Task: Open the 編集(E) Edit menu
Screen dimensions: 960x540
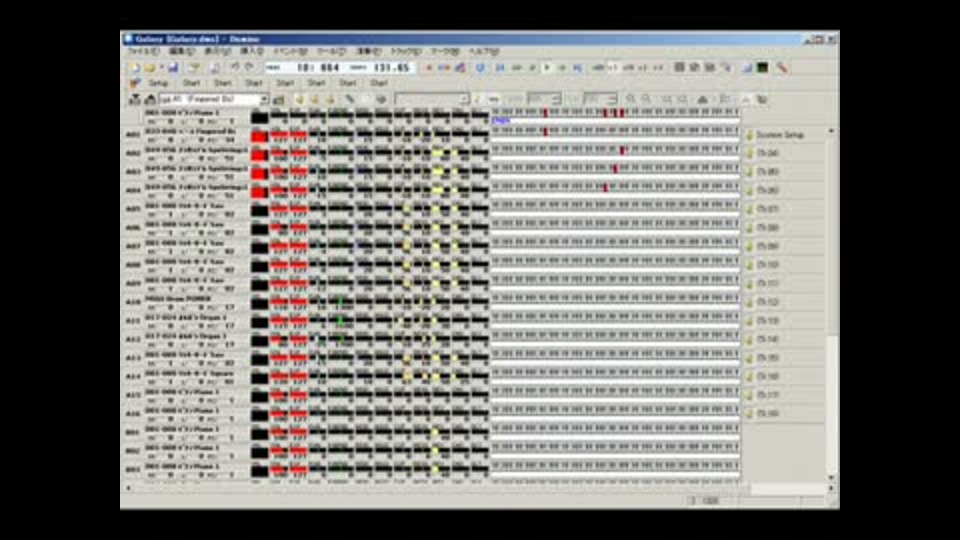Action: 182,51
